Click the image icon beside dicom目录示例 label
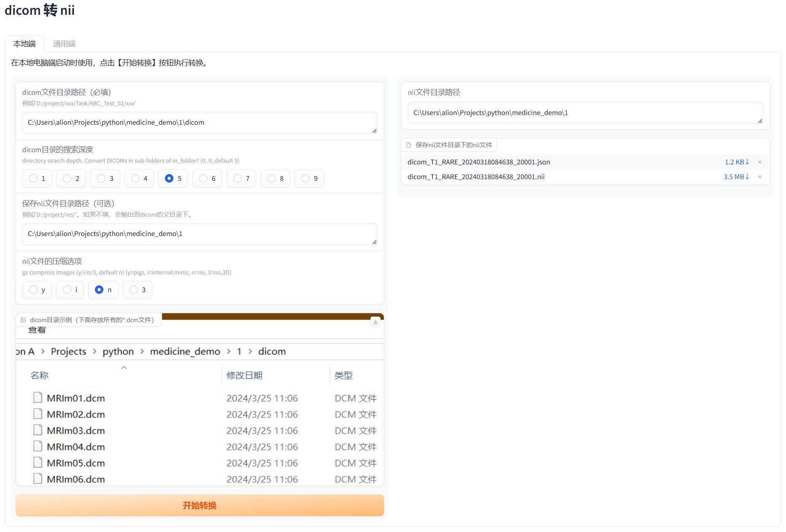 tap(23, 320)
